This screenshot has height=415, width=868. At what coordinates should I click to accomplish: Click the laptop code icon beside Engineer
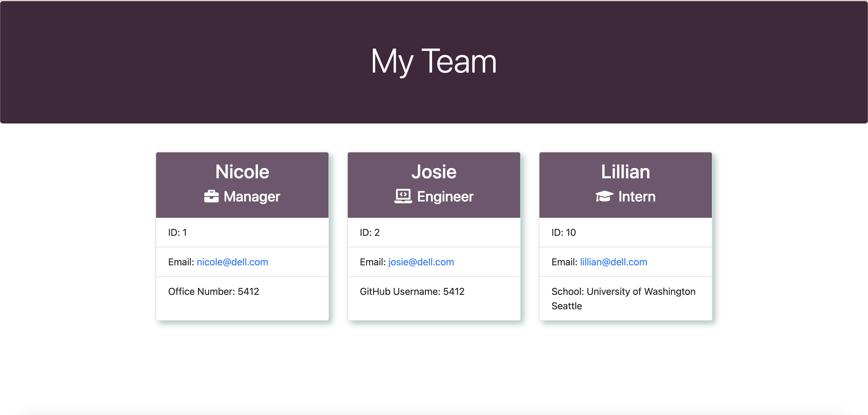(x=403, y=196)
